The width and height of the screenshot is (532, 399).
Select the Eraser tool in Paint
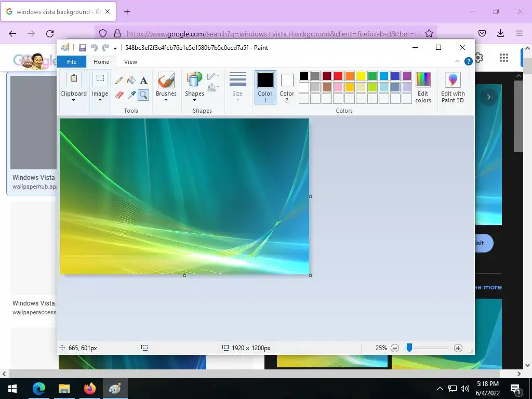[x=119, y=95]
